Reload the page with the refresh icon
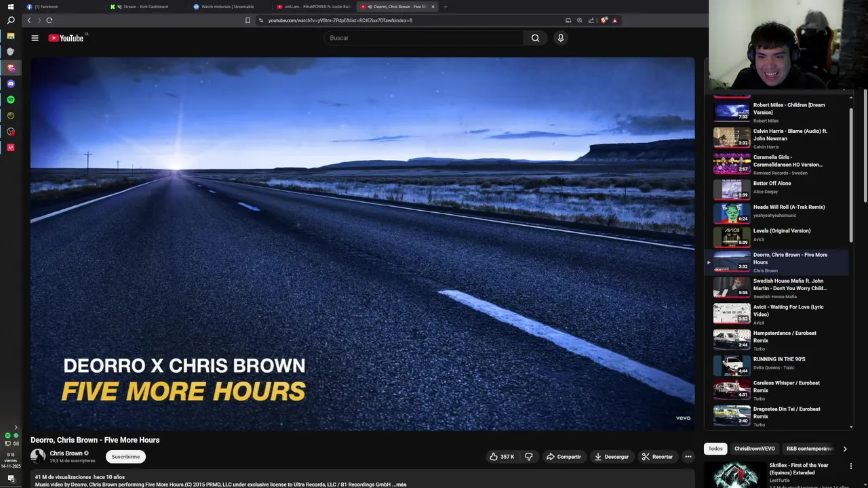The width and height of the screenshot is (868, 488). tap(49, 20)
